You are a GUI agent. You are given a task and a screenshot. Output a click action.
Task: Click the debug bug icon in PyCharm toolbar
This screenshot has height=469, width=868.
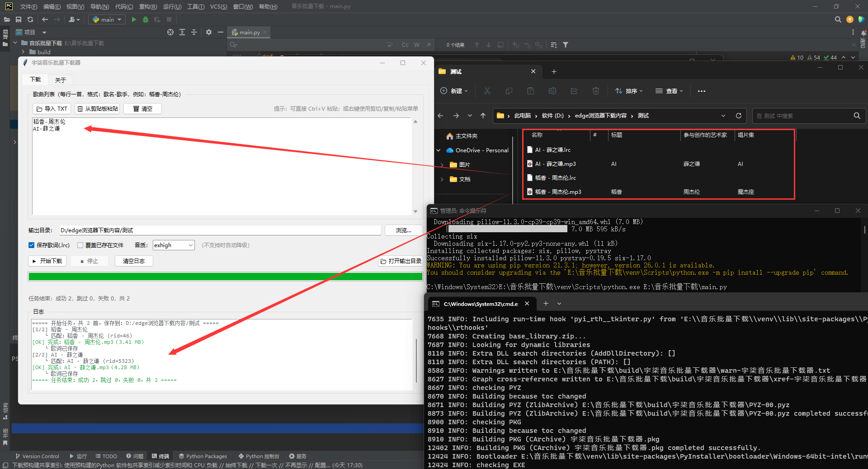[x=146, y=19]
